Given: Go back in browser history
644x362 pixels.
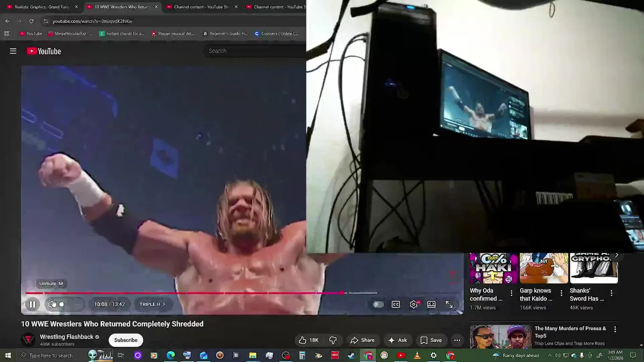Looking at the screenshot, I should 7,21.
